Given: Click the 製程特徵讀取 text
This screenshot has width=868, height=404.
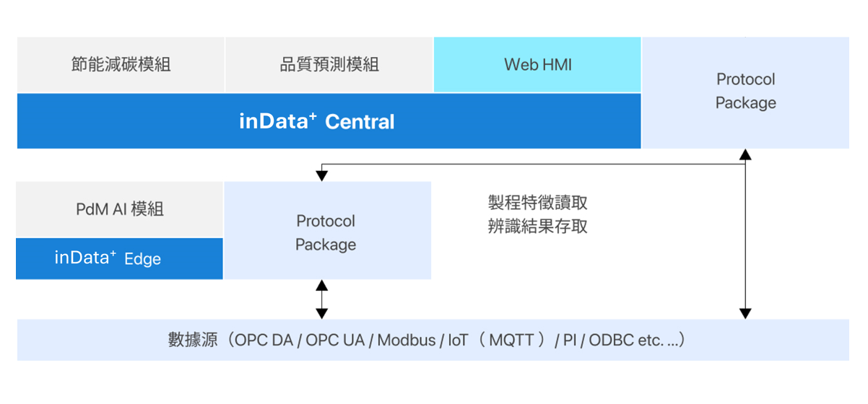Looking at the screenshot, I should pos(537,202).
